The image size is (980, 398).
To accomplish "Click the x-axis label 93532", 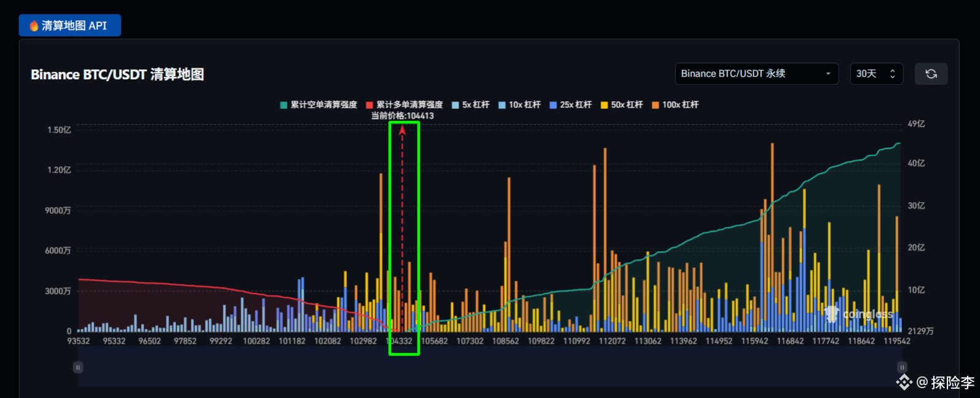I will [x=78, y=341].
